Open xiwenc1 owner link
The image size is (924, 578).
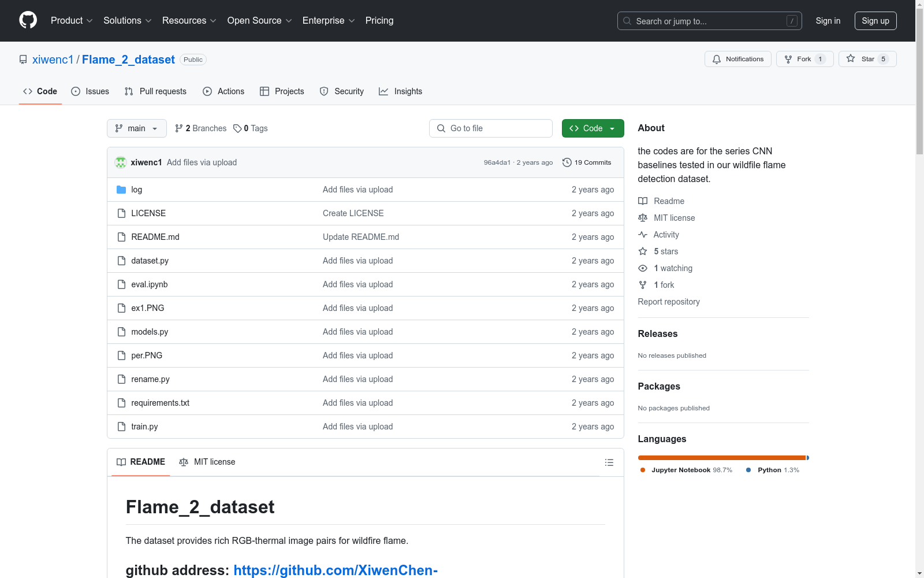[x=53, y=60]
